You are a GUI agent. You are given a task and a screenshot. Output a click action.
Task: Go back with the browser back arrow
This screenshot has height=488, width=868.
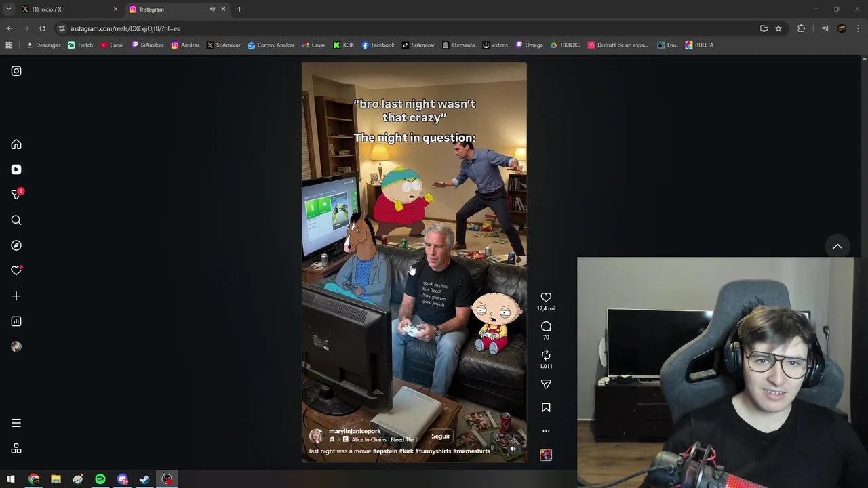9,28
